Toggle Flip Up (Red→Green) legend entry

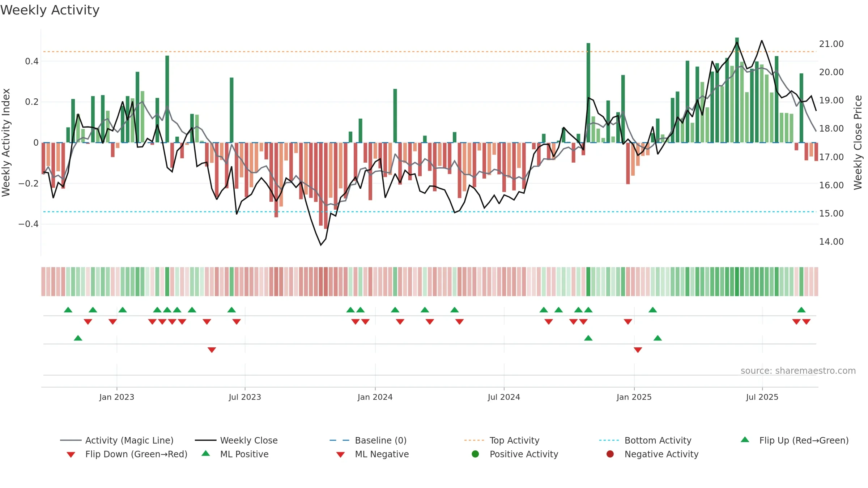795,440
